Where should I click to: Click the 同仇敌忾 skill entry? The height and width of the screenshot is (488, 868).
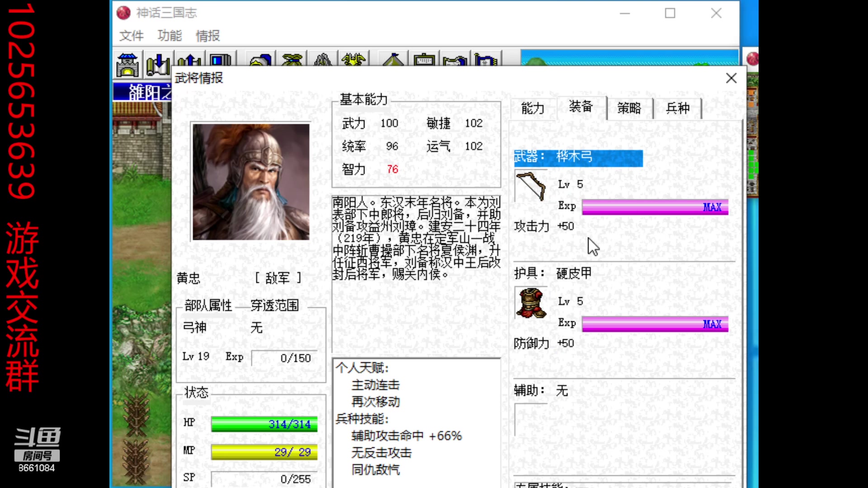pyautogui.click(x=376, y=470)
